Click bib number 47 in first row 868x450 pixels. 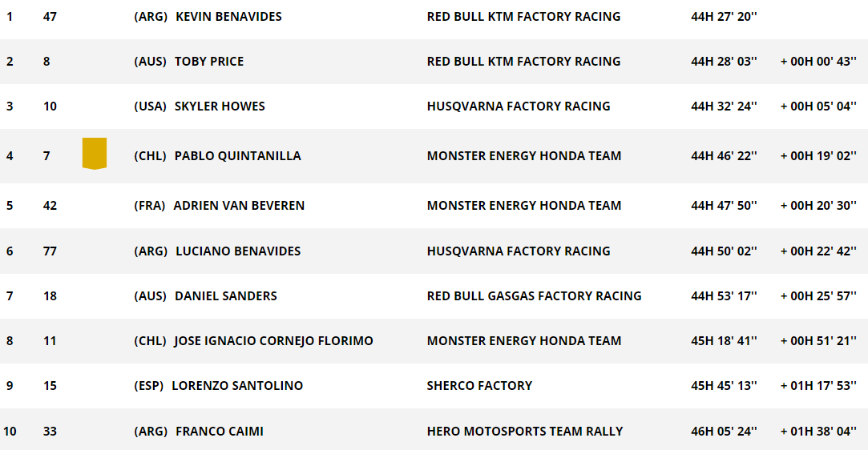click(x=50, y=17)
